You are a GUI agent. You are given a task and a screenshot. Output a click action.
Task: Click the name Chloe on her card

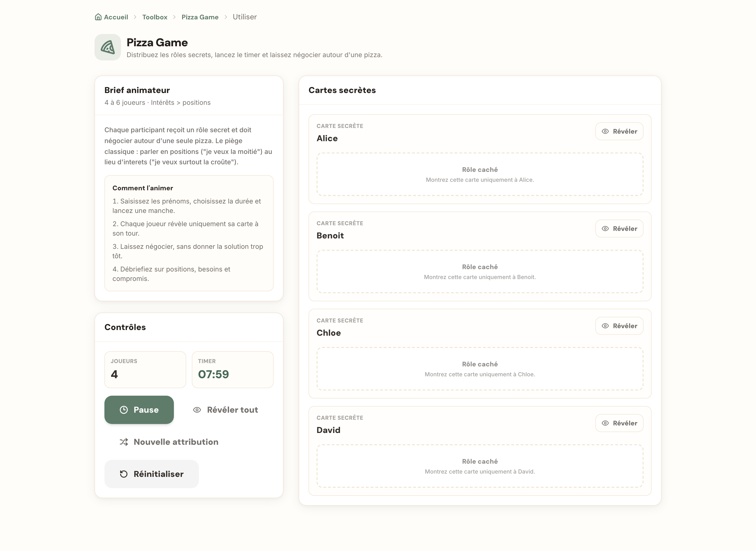329,333
